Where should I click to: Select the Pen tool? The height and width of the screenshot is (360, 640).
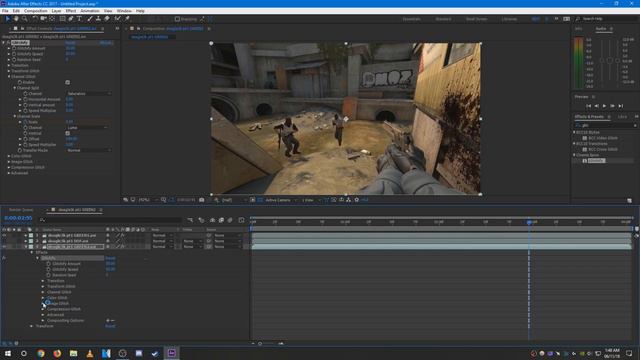71,19
